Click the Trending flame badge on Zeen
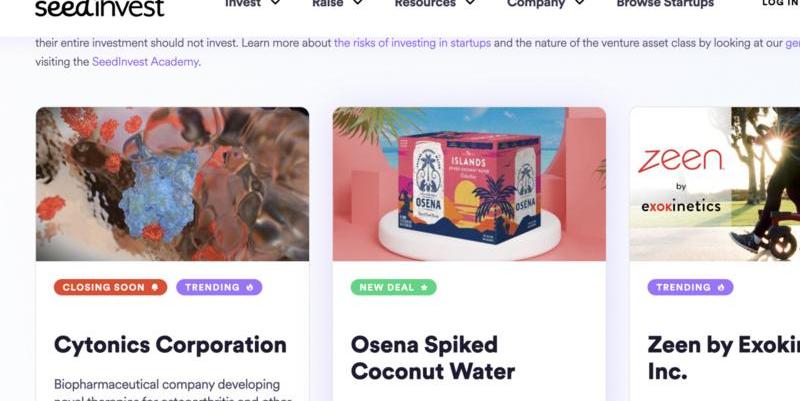This screenshot has height=401, width=800. coord(690,287)
